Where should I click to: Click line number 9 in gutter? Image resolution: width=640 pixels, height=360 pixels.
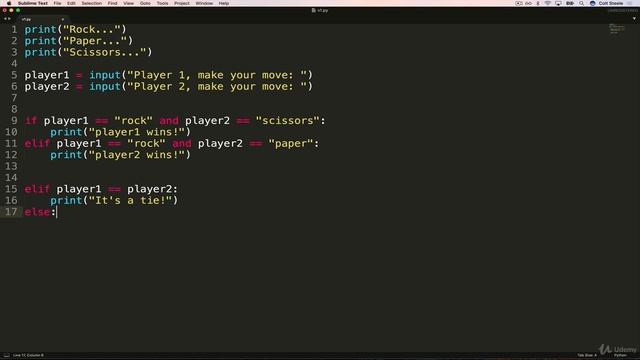(x=14, y=120)
